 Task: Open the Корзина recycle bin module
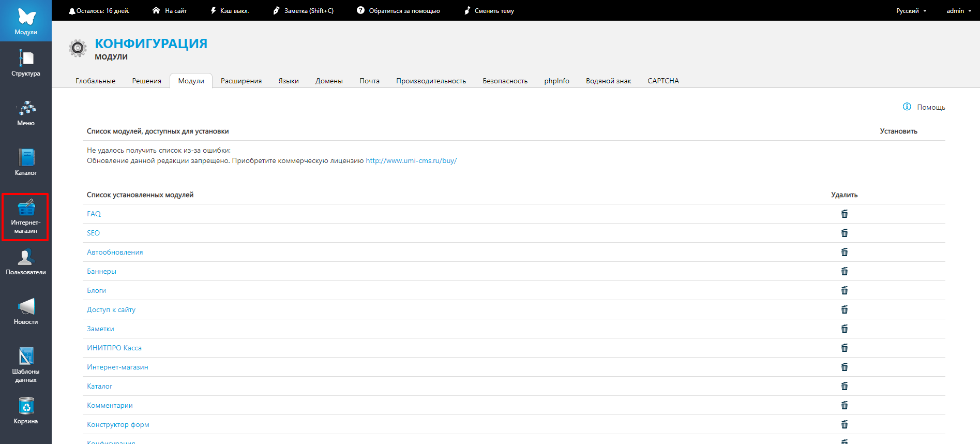pyautogui.click(x=26, y=411)
